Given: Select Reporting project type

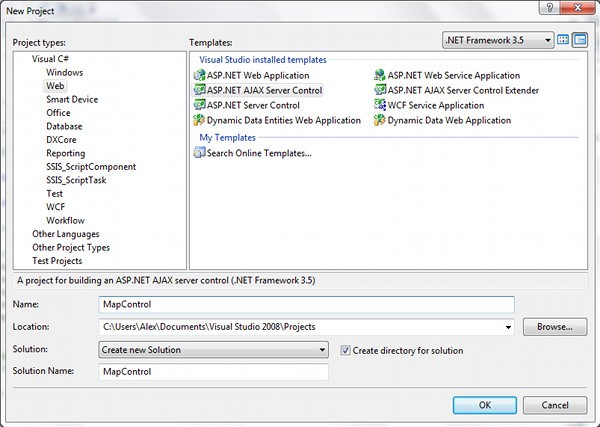Looking at the screenshot, I should (x=65, y=153).
